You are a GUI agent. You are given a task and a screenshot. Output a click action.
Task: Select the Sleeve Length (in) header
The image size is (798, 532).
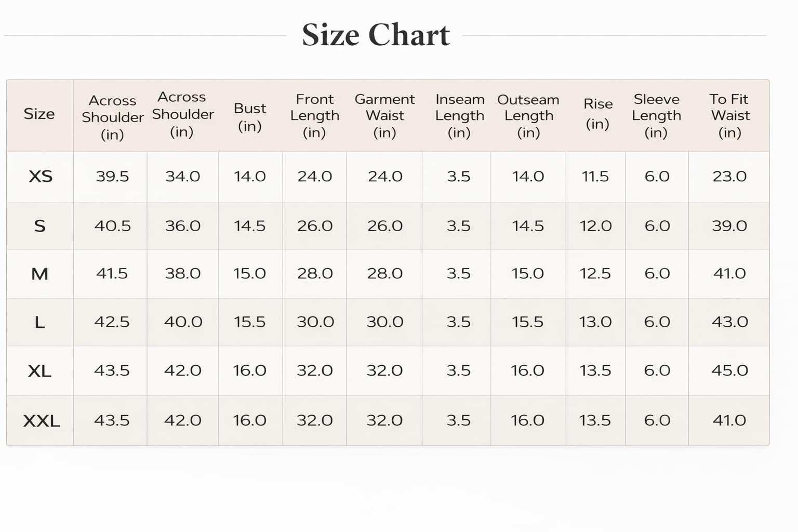[x=657, y=115]
